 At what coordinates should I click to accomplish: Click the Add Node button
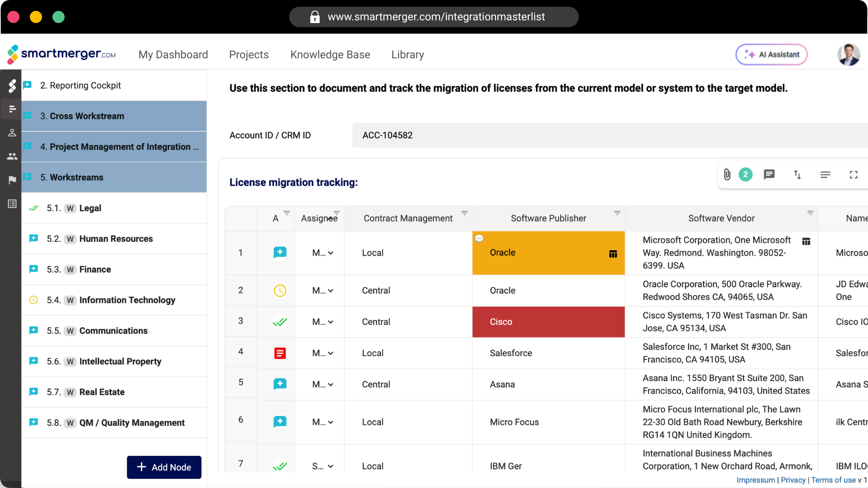(x=164, y=467)
